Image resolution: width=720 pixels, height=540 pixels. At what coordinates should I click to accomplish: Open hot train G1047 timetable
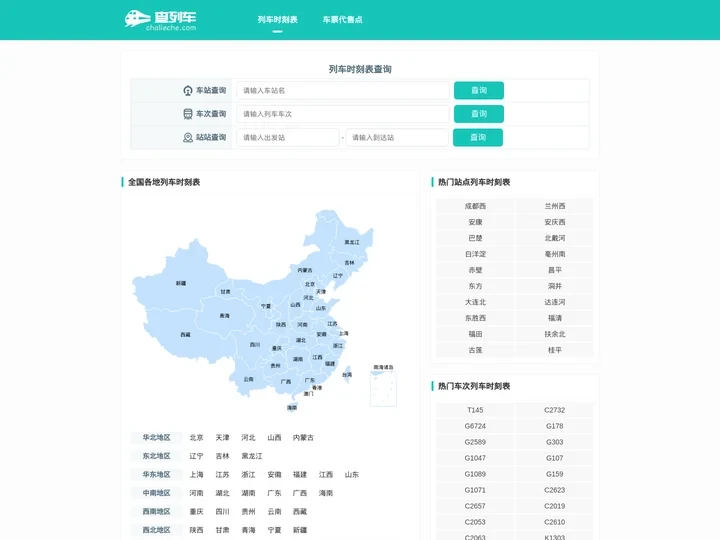[475, 458]
